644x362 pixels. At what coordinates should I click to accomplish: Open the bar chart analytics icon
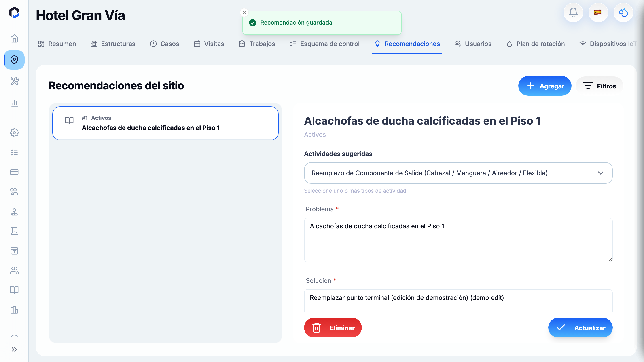tap(14, 103)
